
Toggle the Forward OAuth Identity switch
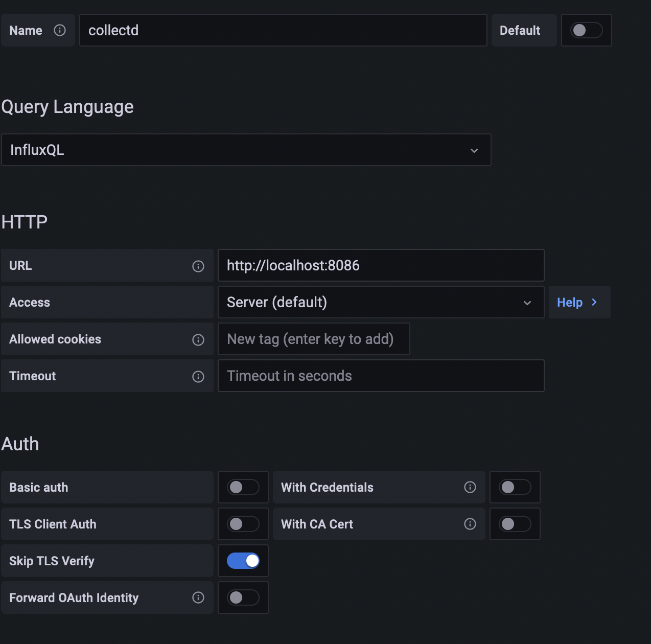click(243, 598)
